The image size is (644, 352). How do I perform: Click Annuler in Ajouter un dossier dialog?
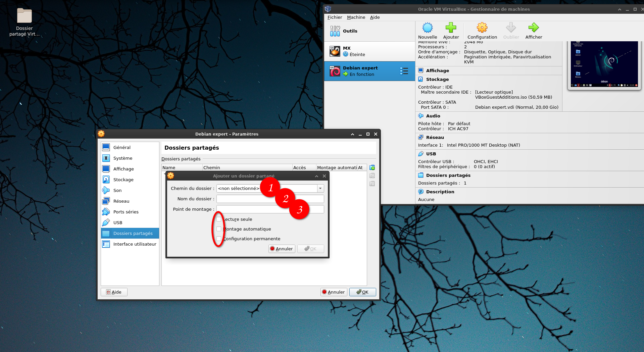tap(282, 249)
